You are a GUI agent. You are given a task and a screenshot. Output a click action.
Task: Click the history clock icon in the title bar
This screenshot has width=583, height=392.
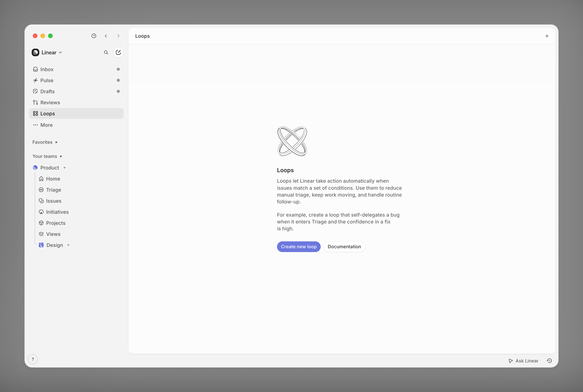tap(94, 36)
